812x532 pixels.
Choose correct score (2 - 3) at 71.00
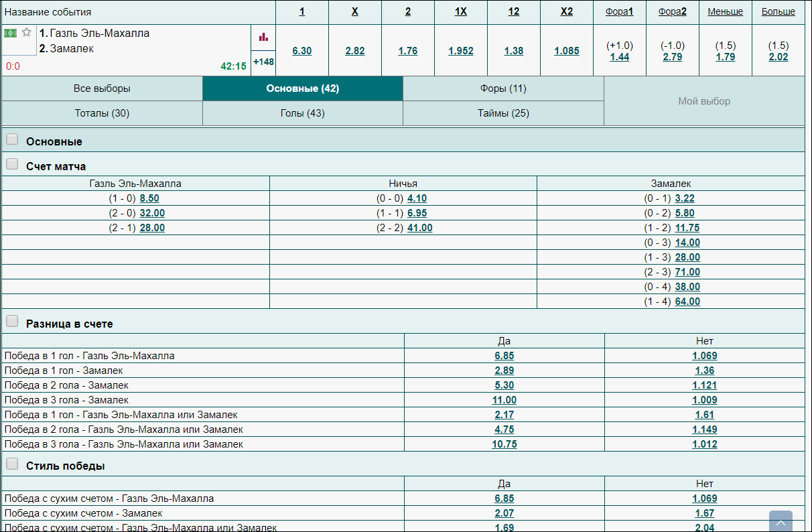tap(687, 272)
